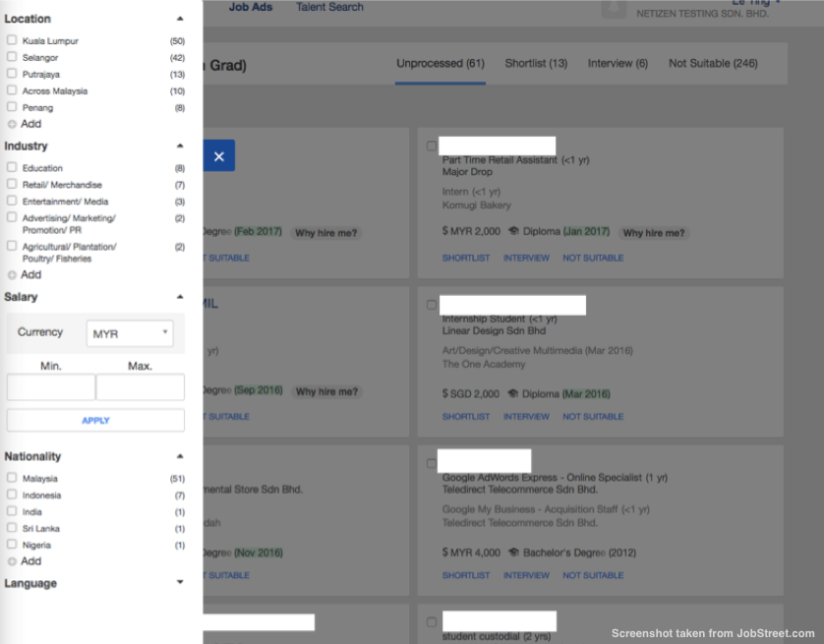
Task: Collapse the Location filter section
Action: click(180, 17)
